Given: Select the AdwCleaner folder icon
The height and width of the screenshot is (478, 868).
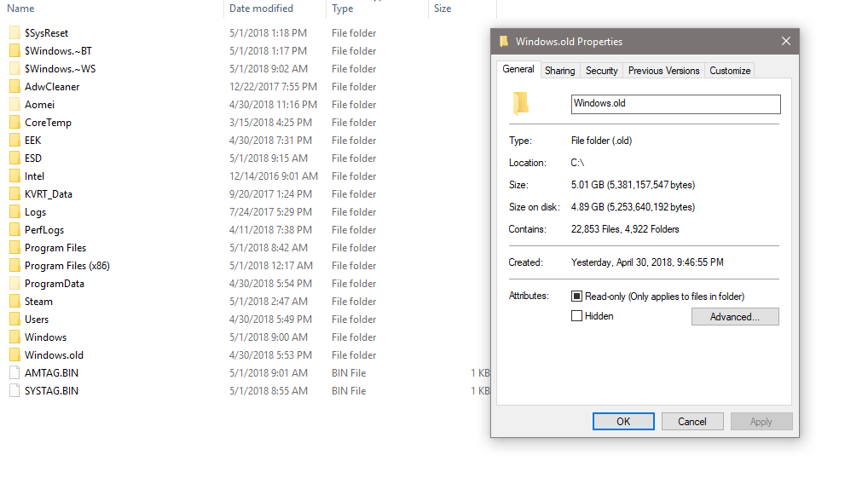Looking at the screenshot, I should 14,87.
